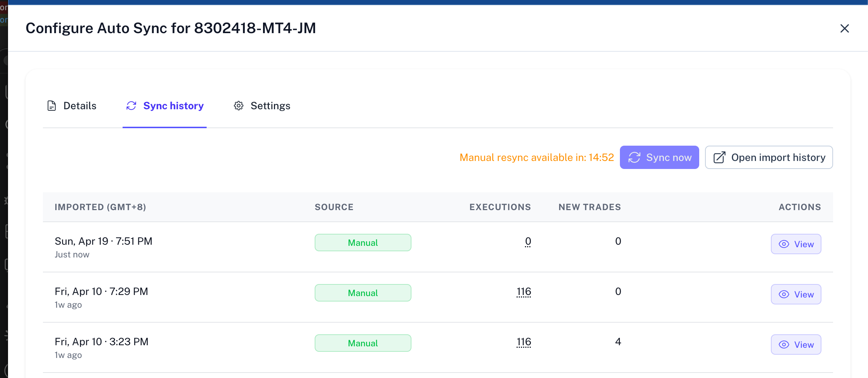Image resolution: width=868 pixels, height=378 pixels.
Task: Click executions count 0 for Apr 19 sync
Action: [x=528, y=241]
